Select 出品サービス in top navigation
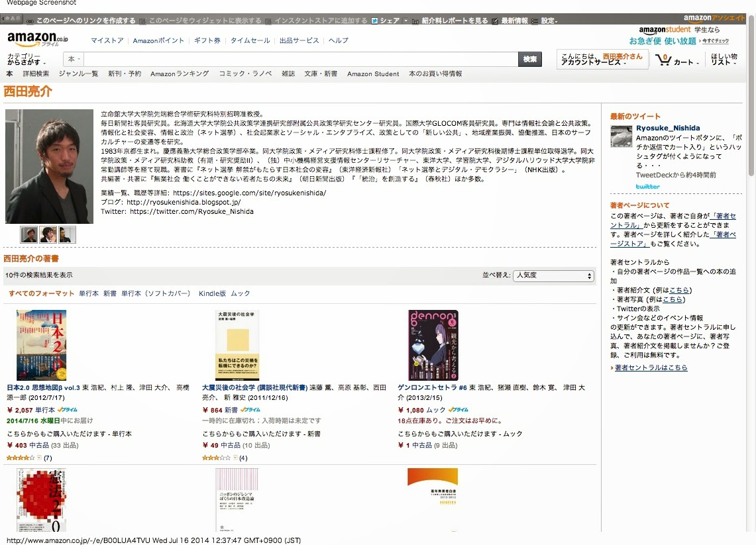 click(299, 40)
